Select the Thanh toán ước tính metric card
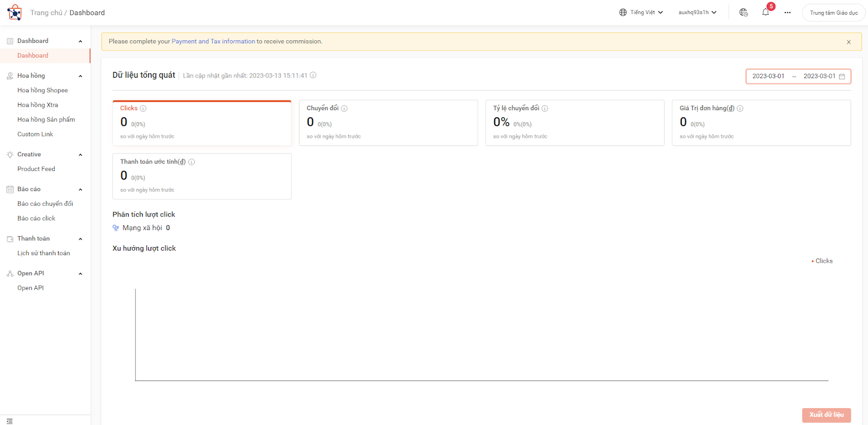Image resolution: width=868 pixels, height=425 pixels. (x=202, y=176)
